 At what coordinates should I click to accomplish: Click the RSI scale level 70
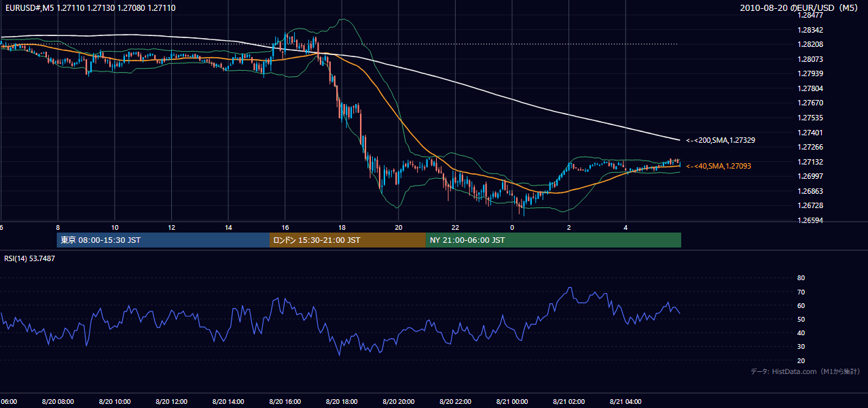point(801,292)
